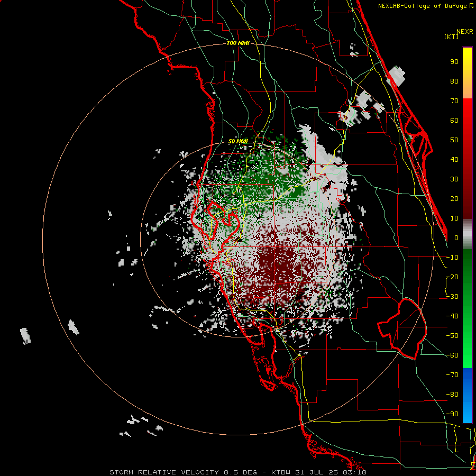Click the -20 value on the velocity scale

[452, 277]
